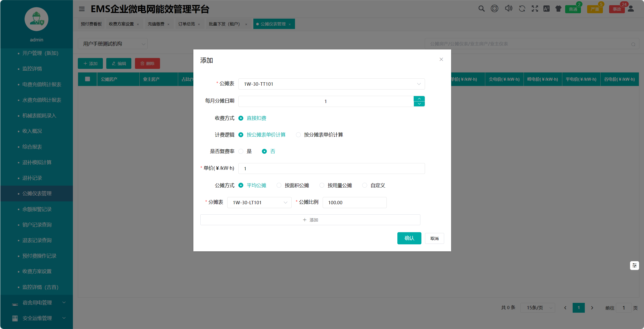Image resolution: width=644 pixels, height=329 pixels.
Task: Open the 分摊表 meter dropdown
Action: [259, 202]
